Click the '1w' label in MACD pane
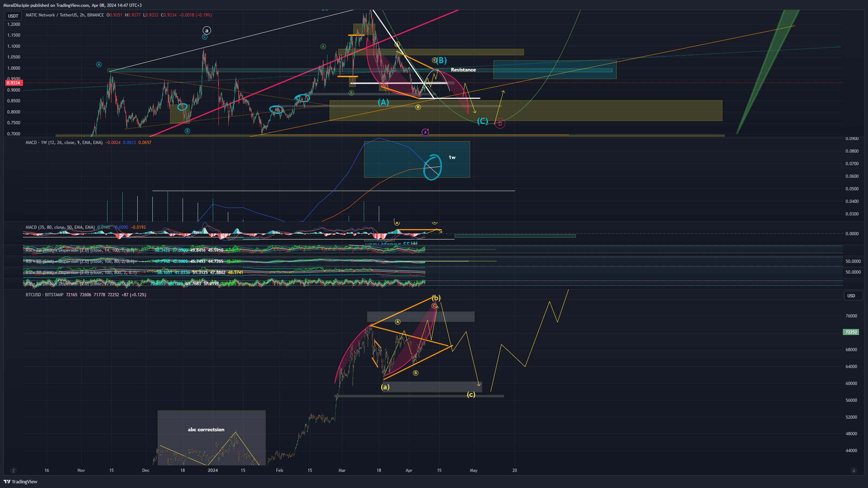868x488 pixels. coord(452,157)
